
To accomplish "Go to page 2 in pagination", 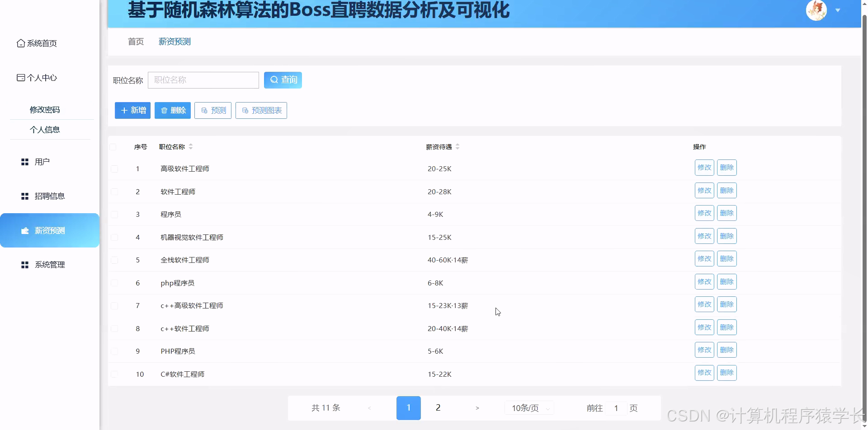I will coord(438,407).
